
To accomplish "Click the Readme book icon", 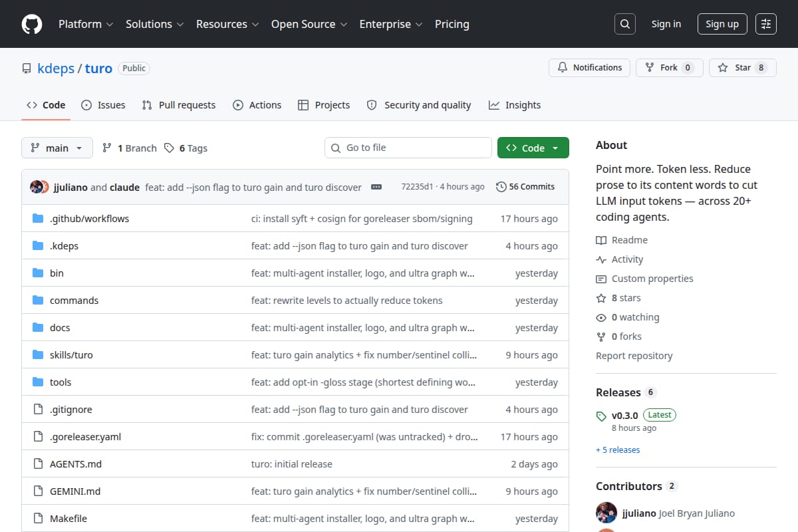I will (x=601, y=240).
